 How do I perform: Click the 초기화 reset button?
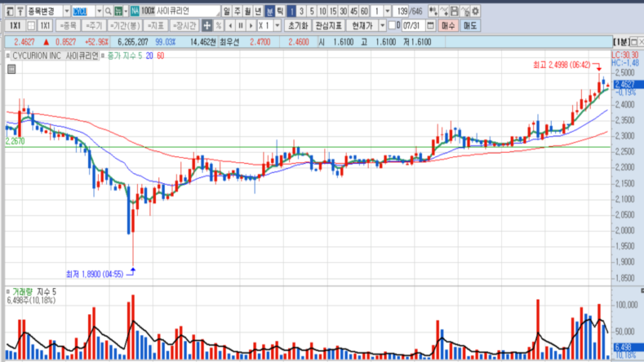297,26
